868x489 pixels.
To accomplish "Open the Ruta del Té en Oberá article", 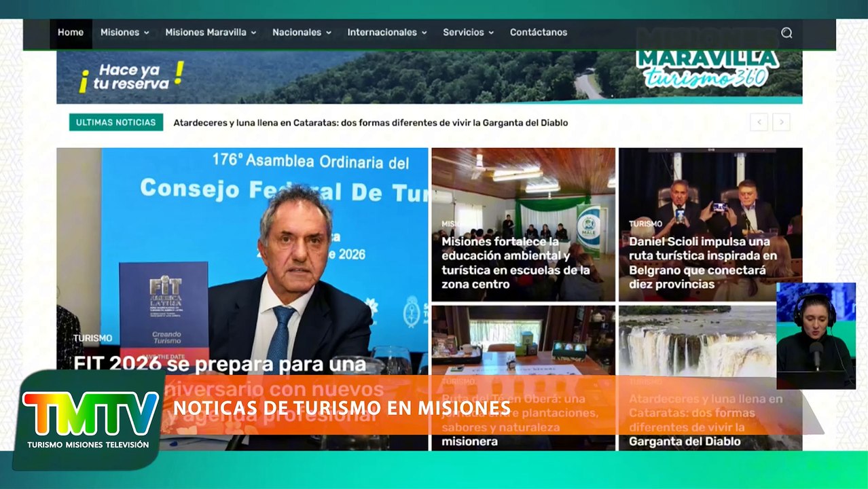I will (x=520, y=420).
